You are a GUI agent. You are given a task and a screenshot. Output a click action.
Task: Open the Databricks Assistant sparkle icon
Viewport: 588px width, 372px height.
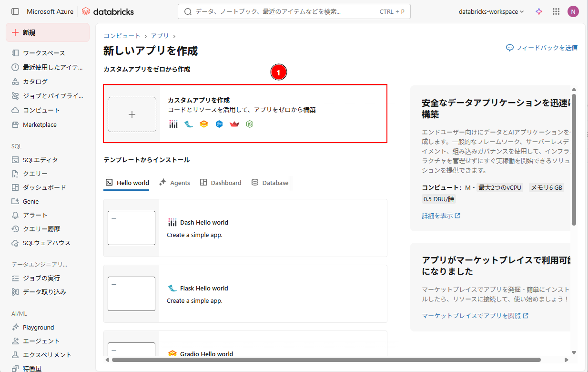point(539,11)
